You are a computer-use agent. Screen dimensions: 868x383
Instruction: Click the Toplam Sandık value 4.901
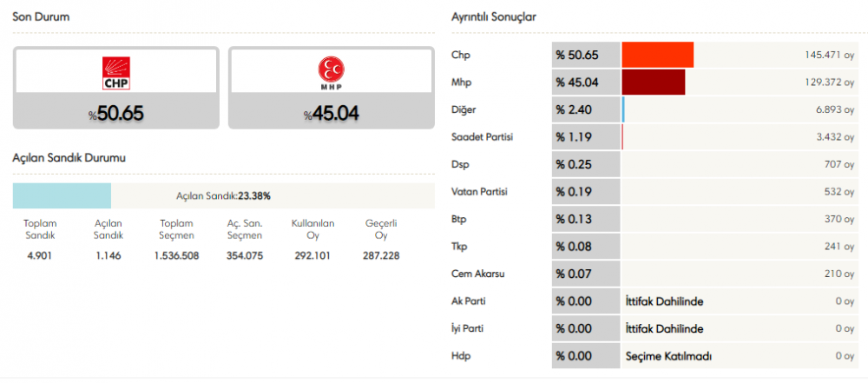[40, 255]
